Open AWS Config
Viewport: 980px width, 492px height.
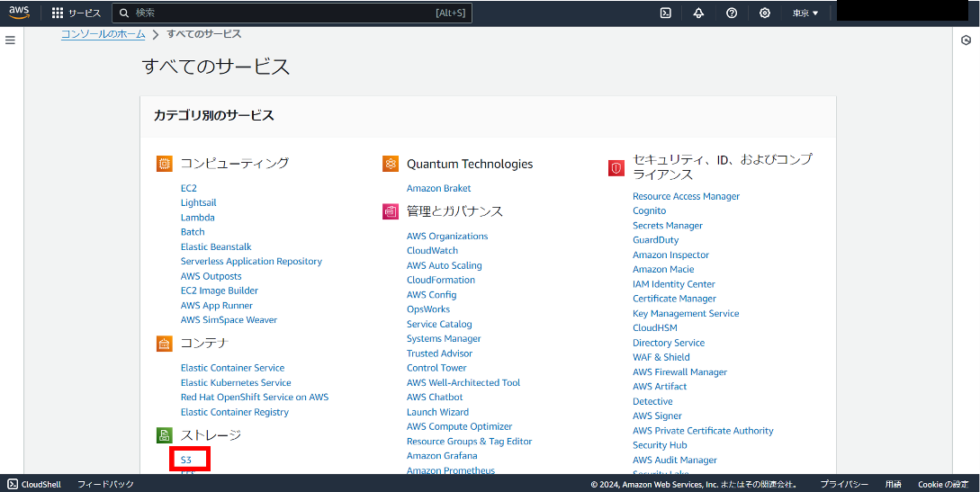[432, 295]
